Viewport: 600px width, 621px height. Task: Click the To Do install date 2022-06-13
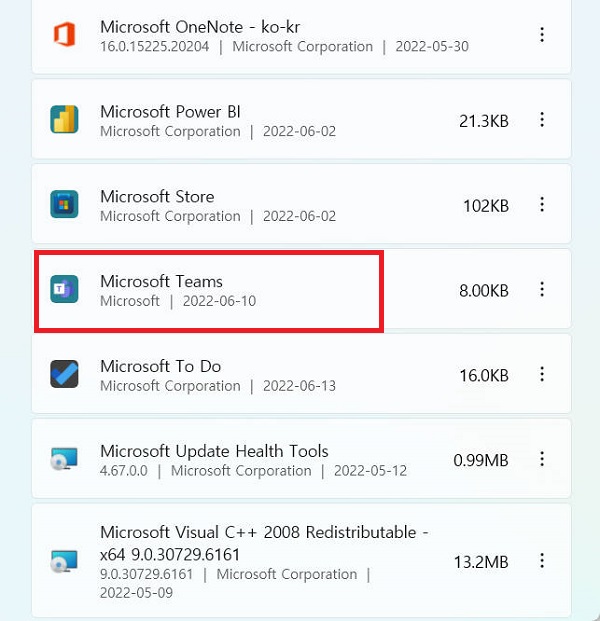click(x=299, y=386)
